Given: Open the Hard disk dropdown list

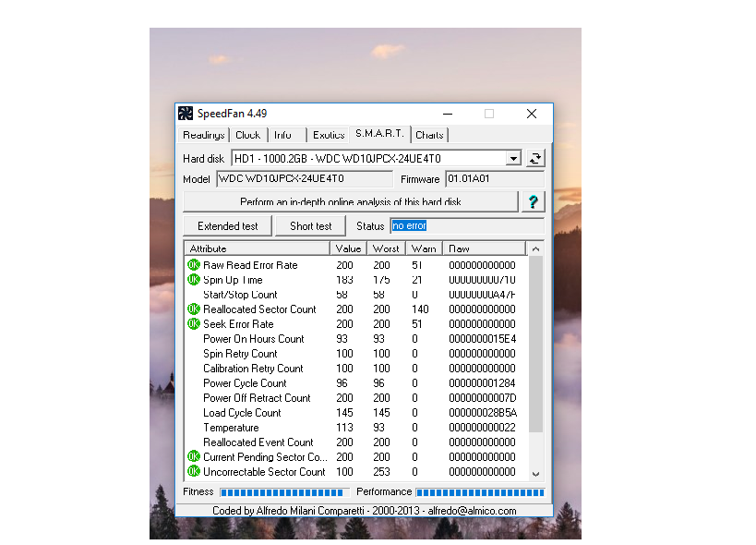Looking at the screenshot, I should pyautogui.click(x=513, y=158).
